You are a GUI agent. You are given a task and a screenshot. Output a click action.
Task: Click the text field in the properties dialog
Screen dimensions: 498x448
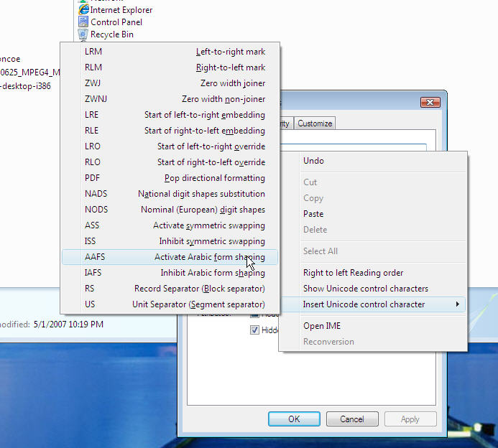[353, 147]
